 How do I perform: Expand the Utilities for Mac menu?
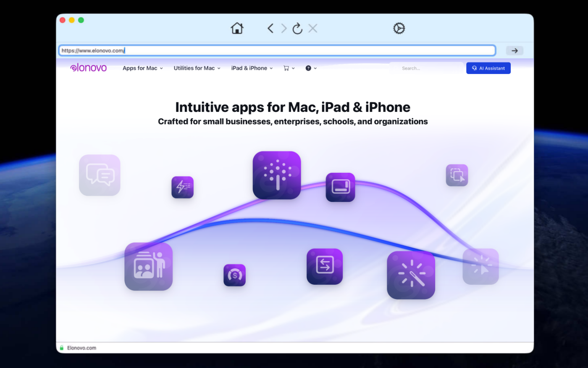pyautogui.click(x=197, y=68)
